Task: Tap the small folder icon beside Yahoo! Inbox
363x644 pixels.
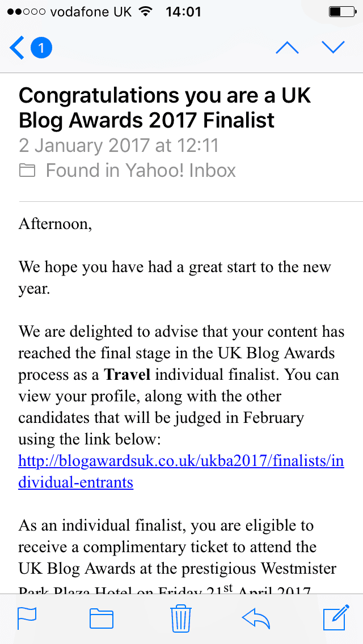Action: click(x=27, y=171)
